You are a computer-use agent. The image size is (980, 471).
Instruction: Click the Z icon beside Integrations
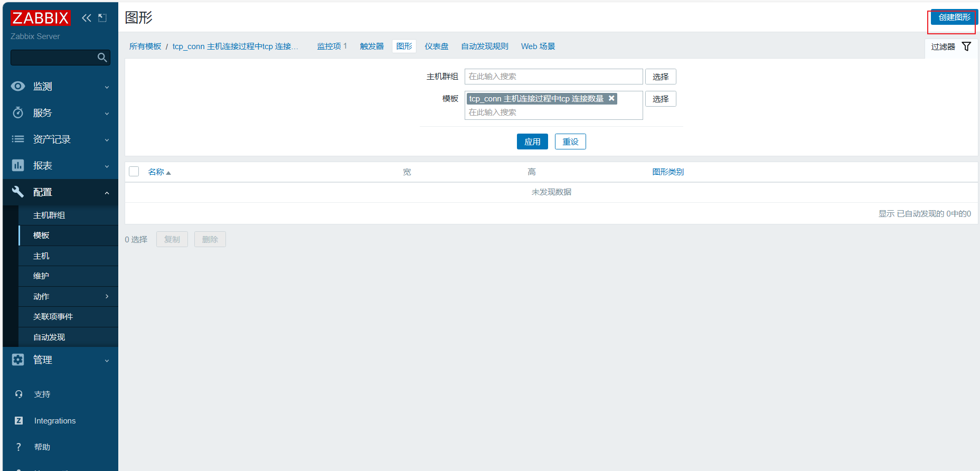tap(19, 420)
